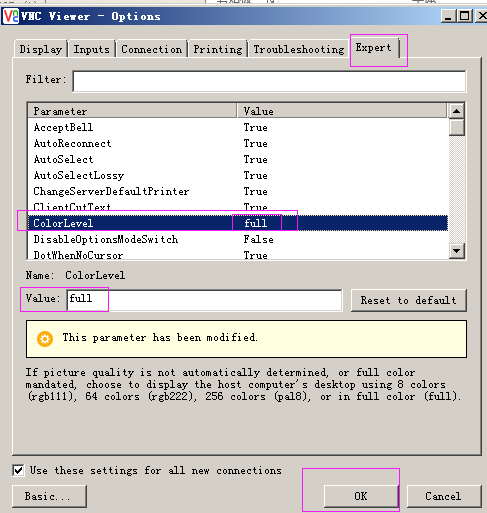This screenshot has width=487, height=513.
Task: Select the Troubleshooting tab
Action: 299,49
